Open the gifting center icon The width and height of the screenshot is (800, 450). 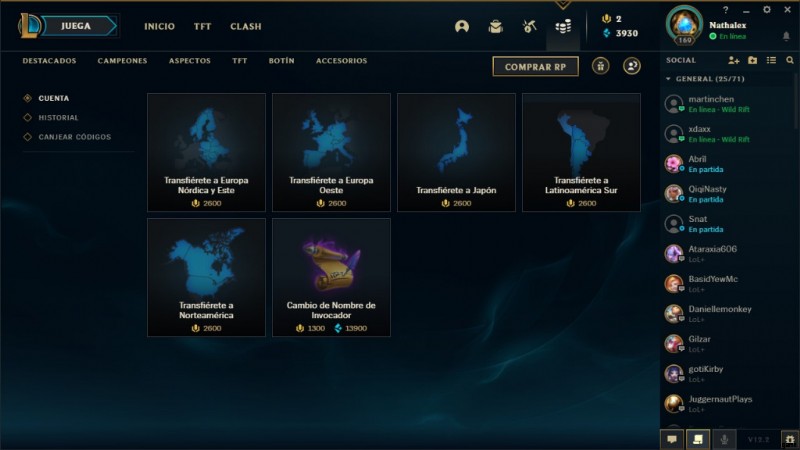pyautogui.click(x=601, y=66)
